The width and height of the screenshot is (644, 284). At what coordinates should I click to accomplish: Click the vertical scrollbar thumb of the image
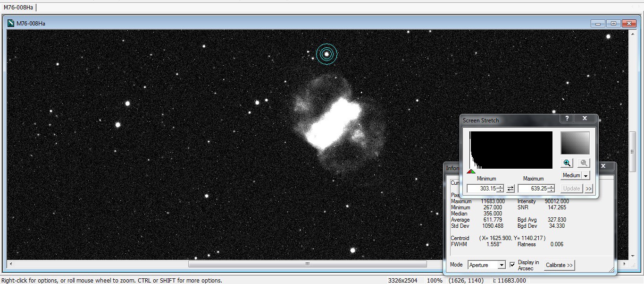(x=632, y=151)
